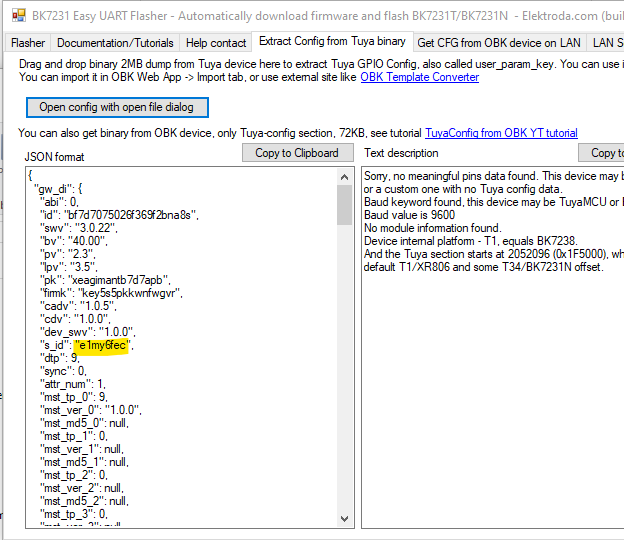Click the "mst_tp_0": 9 line
Image resolution: width=624 pixels, height=540 pixels.
pos(74,397)
